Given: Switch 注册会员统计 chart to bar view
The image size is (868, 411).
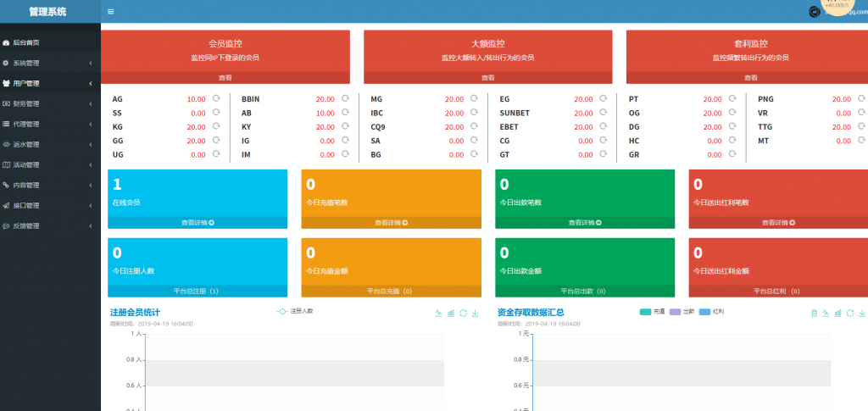Looking at the screenshot, I should pos(451,314).
